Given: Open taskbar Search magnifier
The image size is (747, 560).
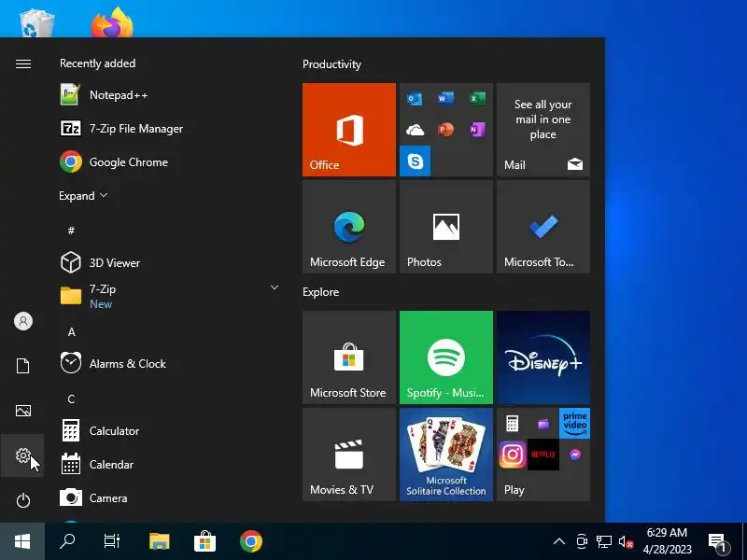Looking at the screenshot, I should point(67,541).
